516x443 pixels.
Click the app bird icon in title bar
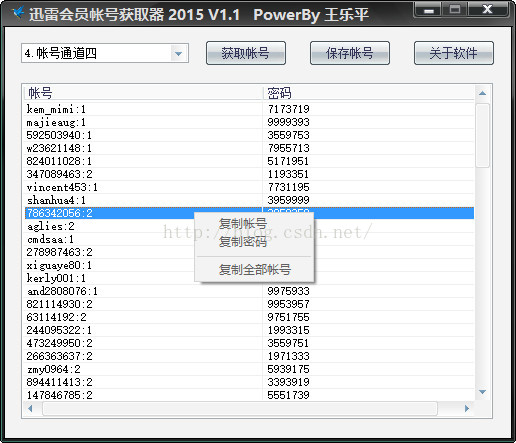click(18, 13)
